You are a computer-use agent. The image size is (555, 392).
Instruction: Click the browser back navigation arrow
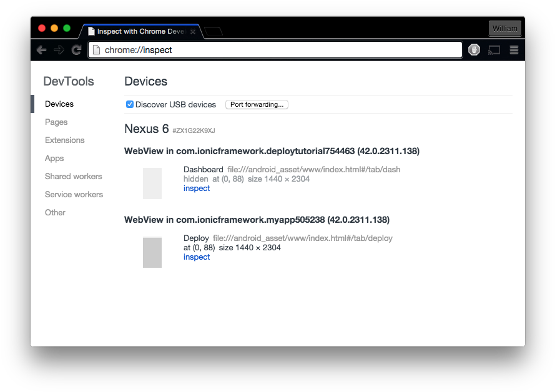pyautogui.click(x=41, y=50)
